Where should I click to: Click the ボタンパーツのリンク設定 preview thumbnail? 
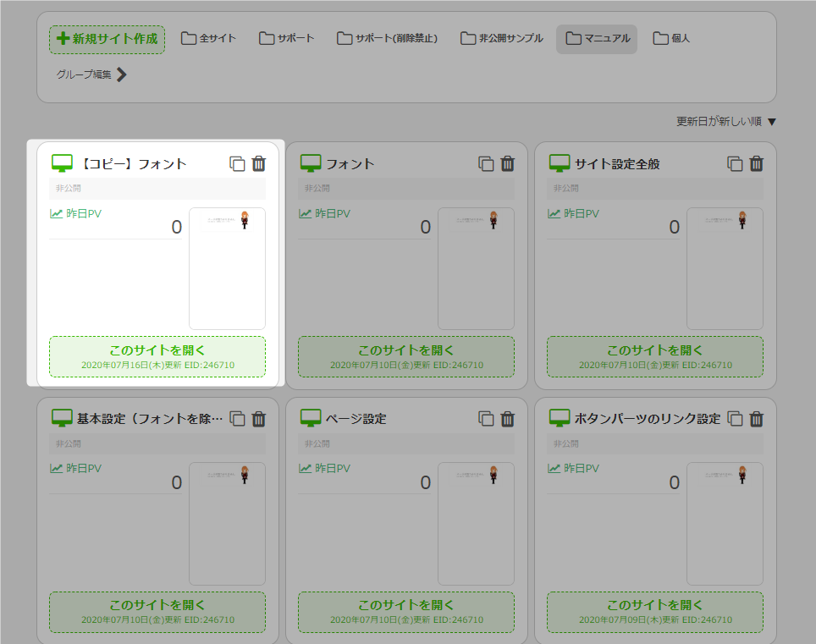(725, 524)
